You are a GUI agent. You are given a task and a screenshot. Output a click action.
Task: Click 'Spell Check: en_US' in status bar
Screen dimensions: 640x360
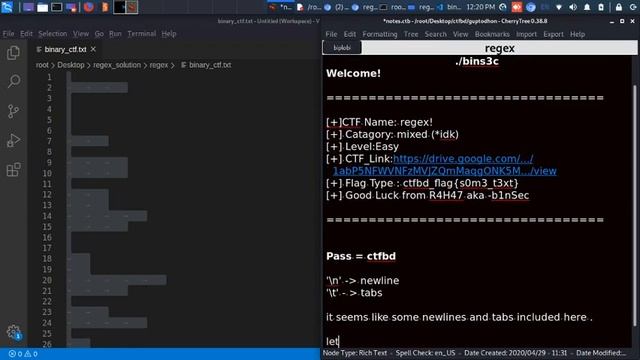(425, 353)
